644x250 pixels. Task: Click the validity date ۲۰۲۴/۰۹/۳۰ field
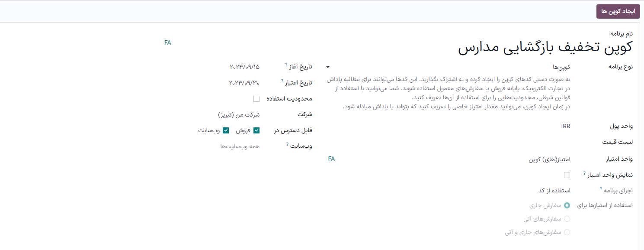tap(244, 82)
